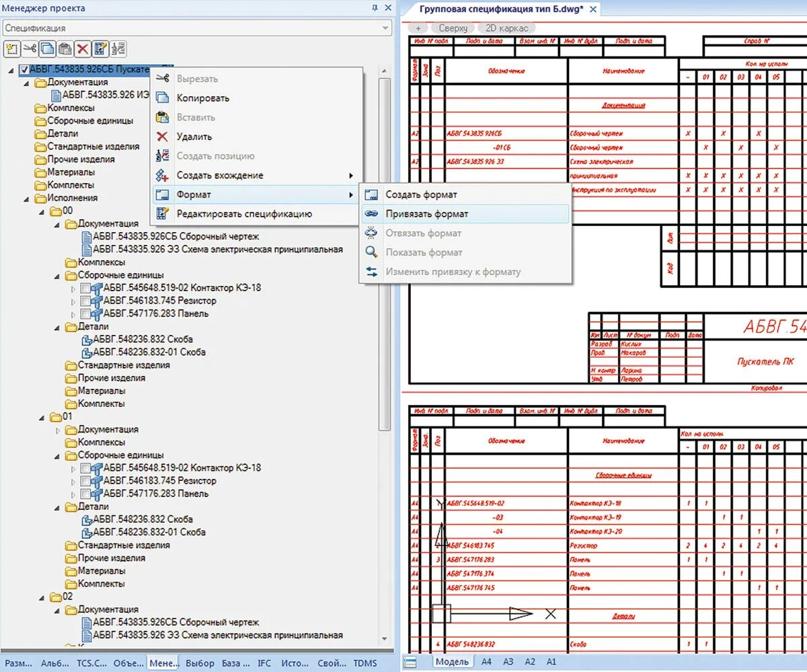Click the Сверху view button
The width and height of the screenshot is (807, 672).
point(453,28)
